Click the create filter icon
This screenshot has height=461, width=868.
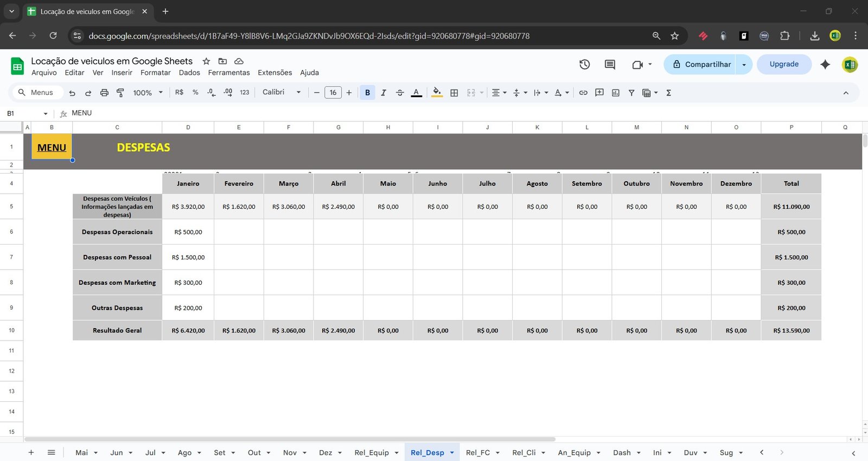631,93
